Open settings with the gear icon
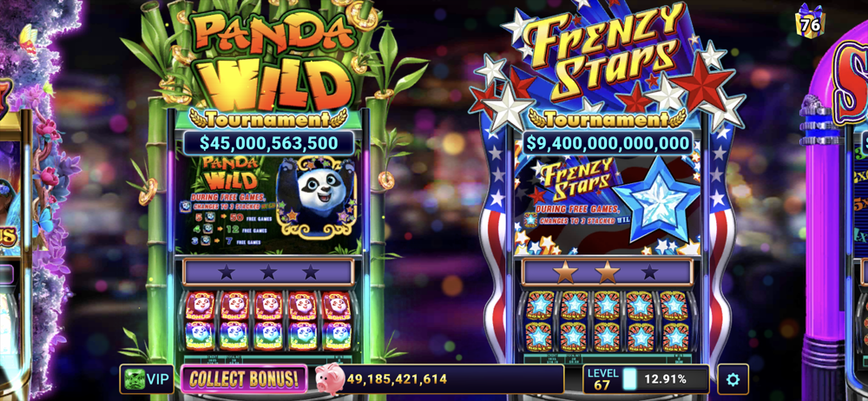The height and width of the screenshot is (401, 868). point(733,379)
